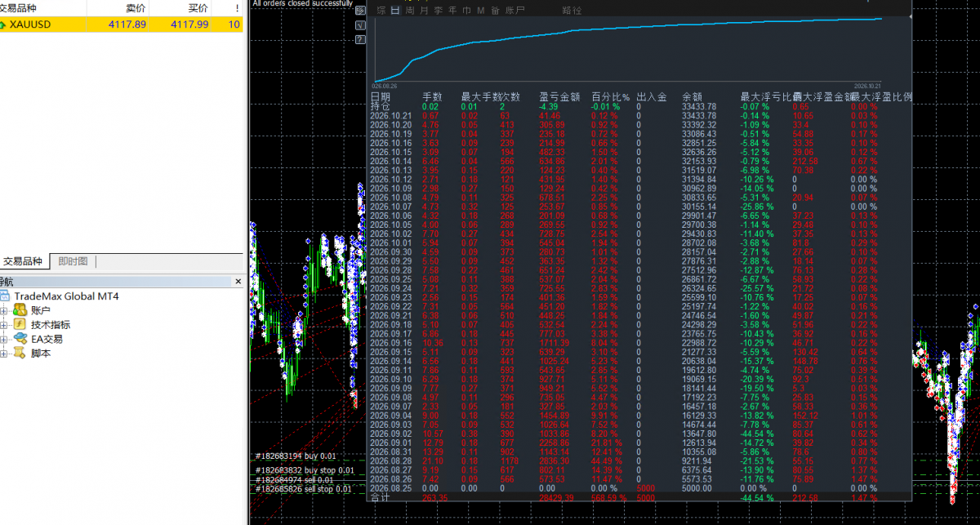Click the TradeMax Global MT4 terminal icon
The image size is (980, 525).
tap(6, 296)
